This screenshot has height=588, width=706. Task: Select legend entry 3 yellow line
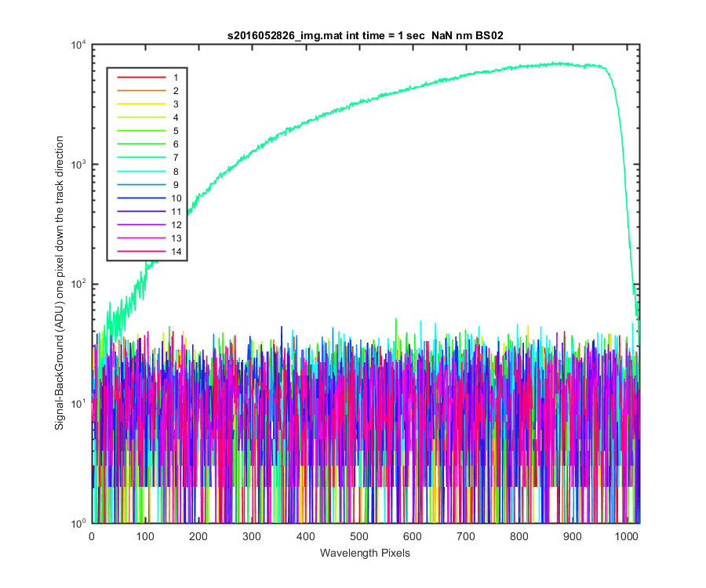point(142,104)
